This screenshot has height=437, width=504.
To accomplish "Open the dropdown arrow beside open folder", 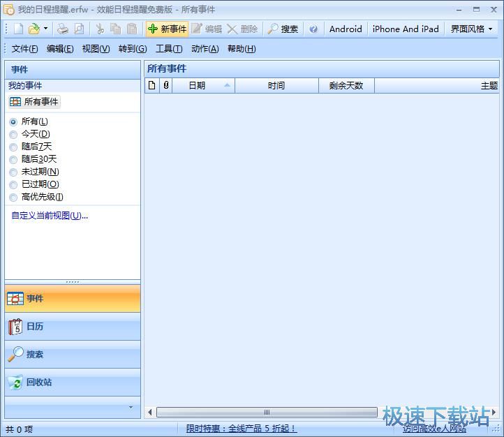I will coord(46,29).
